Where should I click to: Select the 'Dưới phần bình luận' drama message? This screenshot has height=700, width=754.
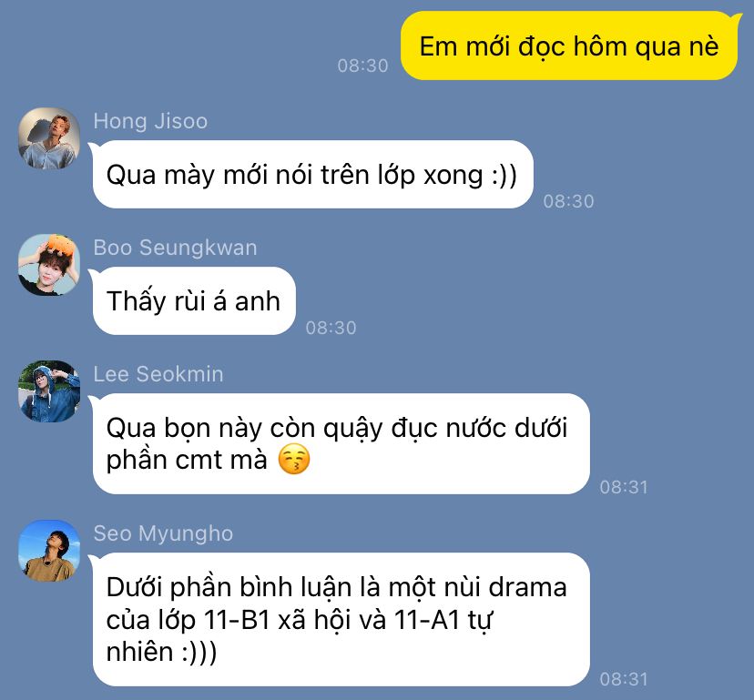[341, 619]
